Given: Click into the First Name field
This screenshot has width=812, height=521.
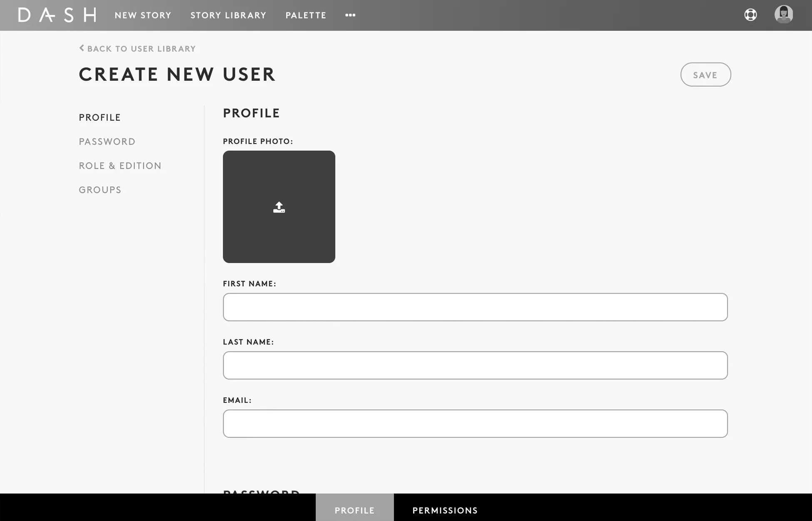Looking at the screenshot, I should coord(475,307).
